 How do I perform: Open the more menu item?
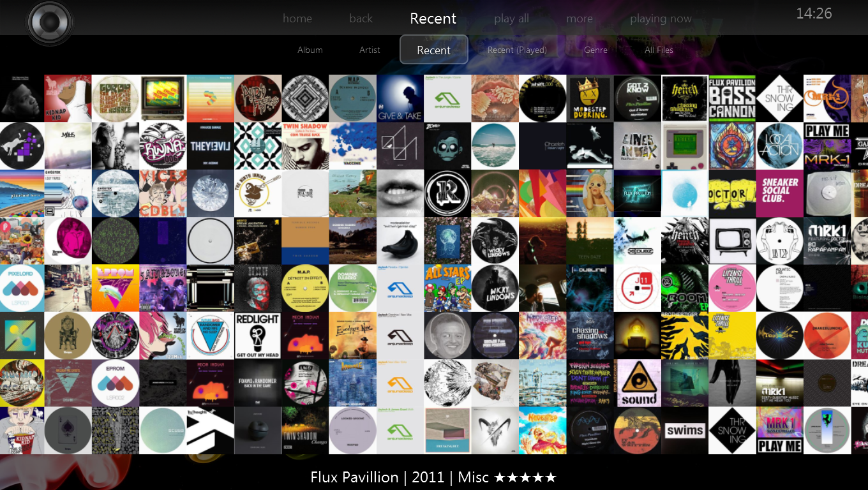(x=580, y=19)
